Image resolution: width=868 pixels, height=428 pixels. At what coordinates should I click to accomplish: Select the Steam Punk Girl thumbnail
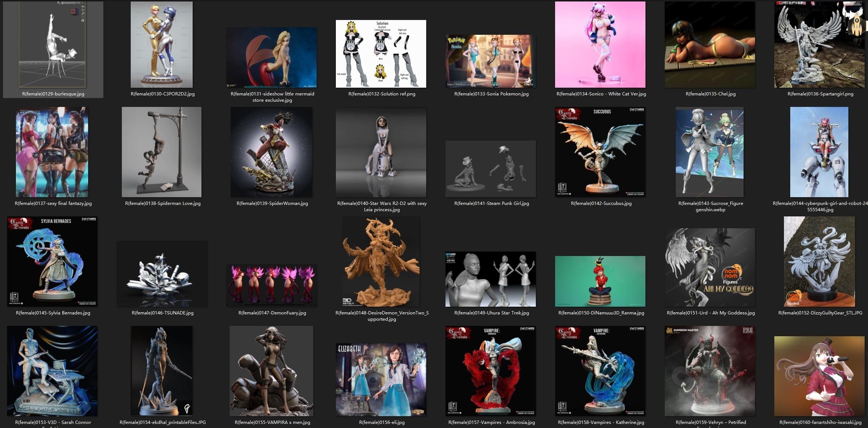[491, 169]
